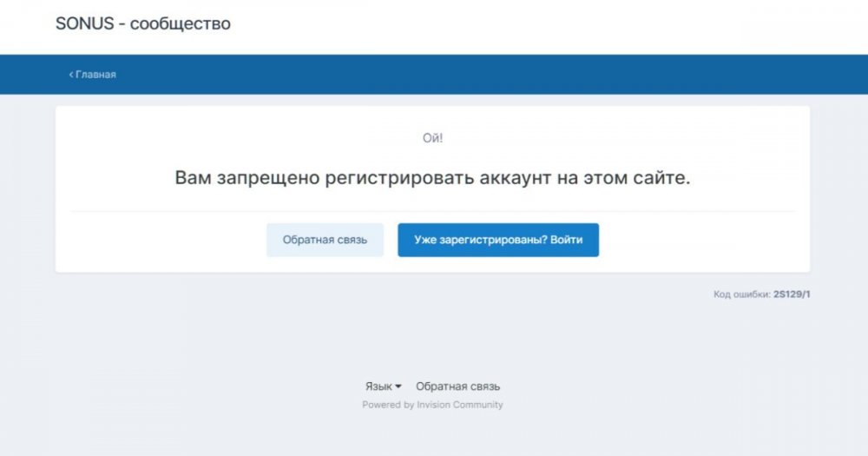Select the error code 2S129/1
868x456 pixels.
point(791,294)
